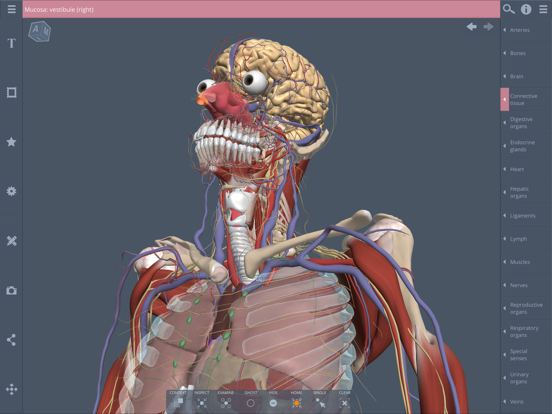Select Urinary organs in the list
The height and width of the screenshot is (414, 552).
point(526,378)
